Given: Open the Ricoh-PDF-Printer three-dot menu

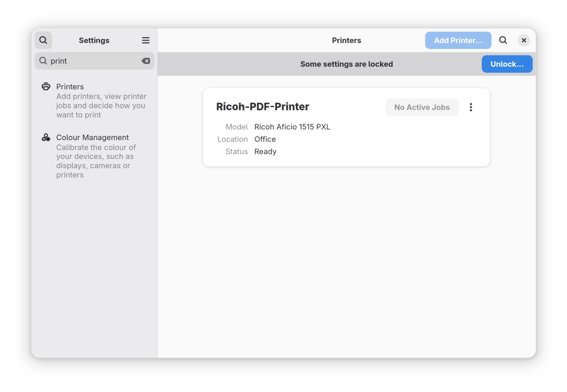Looking at the screenshot, I should [471, 107].
